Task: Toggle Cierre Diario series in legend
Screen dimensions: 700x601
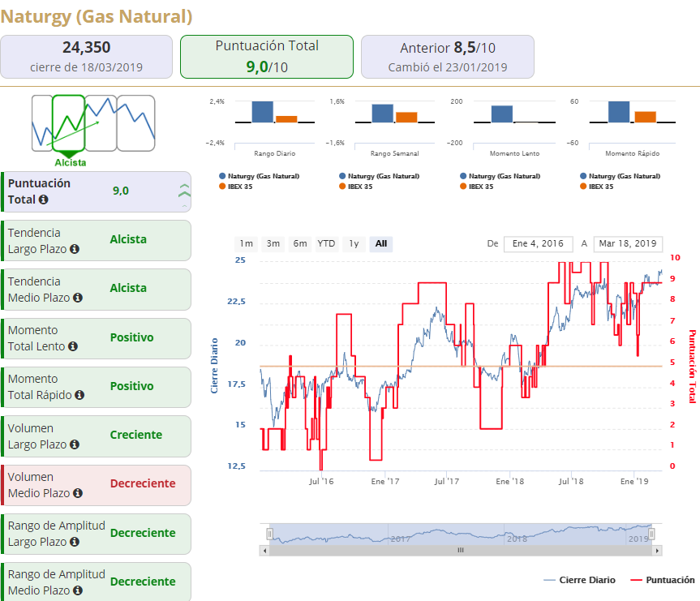Action: pyautogui.click(x=579, y=580)
